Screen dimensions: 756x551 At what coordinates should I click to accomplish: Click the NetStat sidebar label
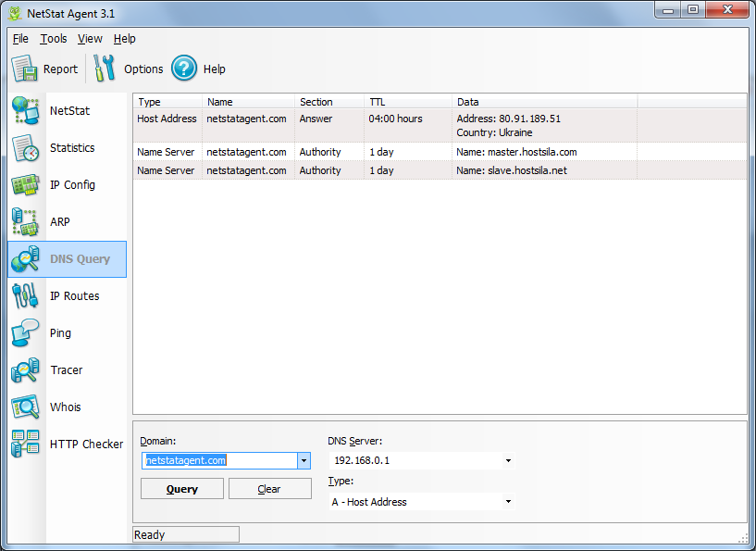point(70,111)
